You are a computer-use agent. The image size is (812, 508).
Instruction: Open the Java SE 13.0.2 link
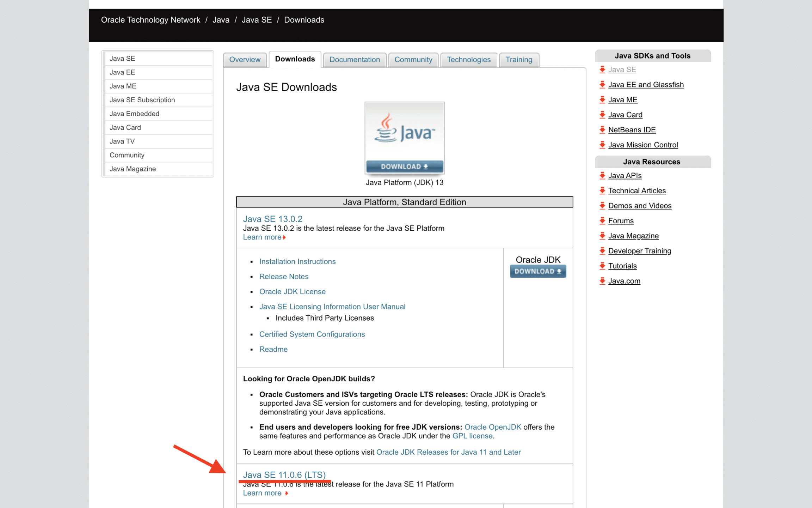[272, 219]
